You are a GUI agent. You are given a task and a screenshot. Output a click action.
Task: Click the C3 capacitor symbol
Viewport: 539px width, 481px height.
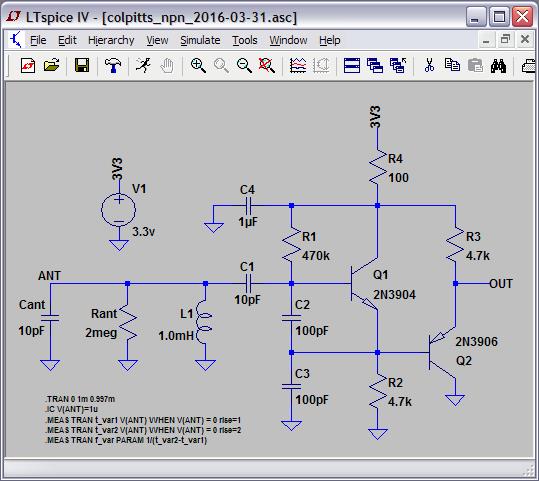pyautogui.click(x=291, y=387)
